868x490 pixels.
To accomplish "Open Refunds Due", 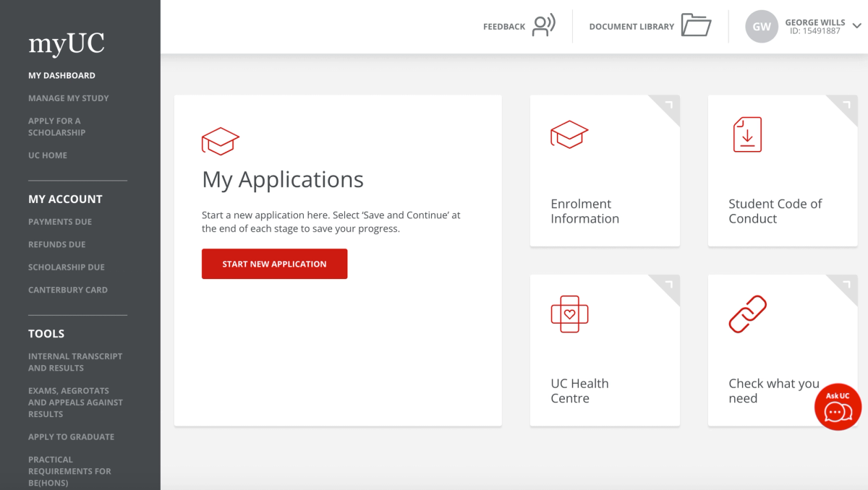I will [x=57, y=244].
